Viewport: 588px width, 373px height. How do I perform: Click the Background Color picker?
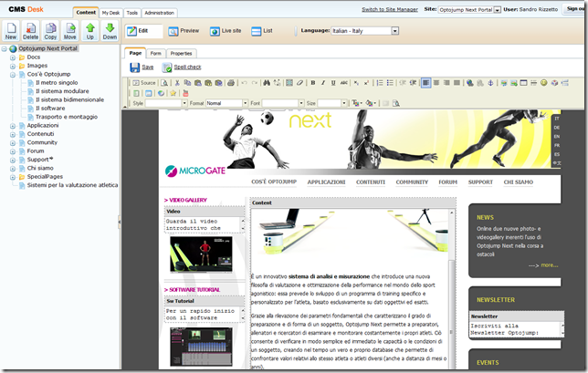371,103
